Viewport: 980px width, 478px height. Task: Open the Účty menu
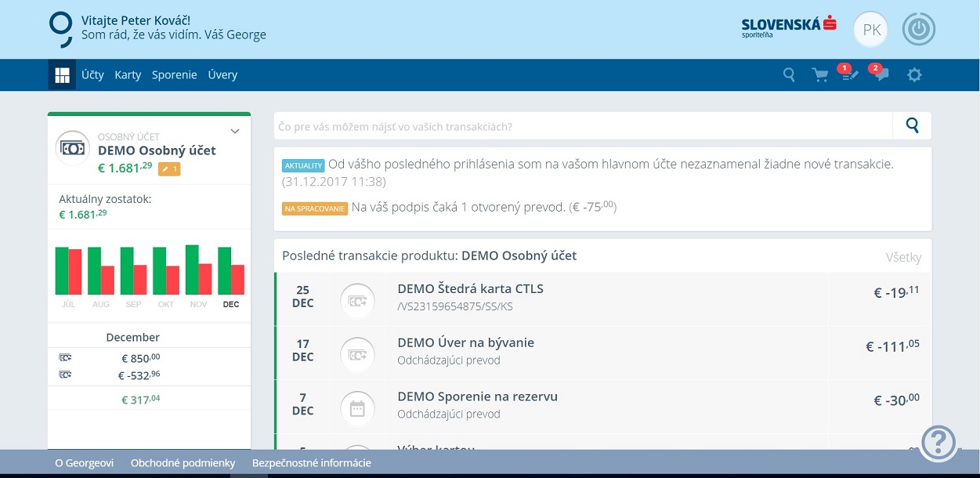click(x=92, y=75)
